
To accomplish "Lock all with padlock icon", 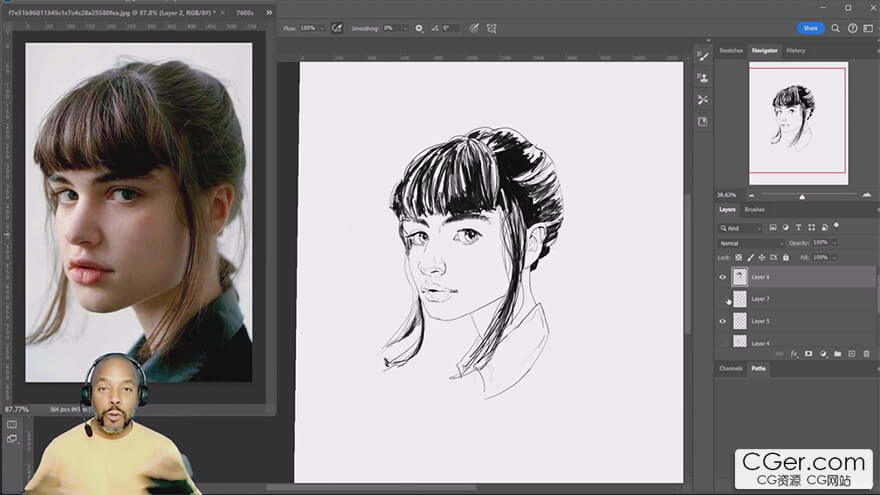I will coord(786,258).
